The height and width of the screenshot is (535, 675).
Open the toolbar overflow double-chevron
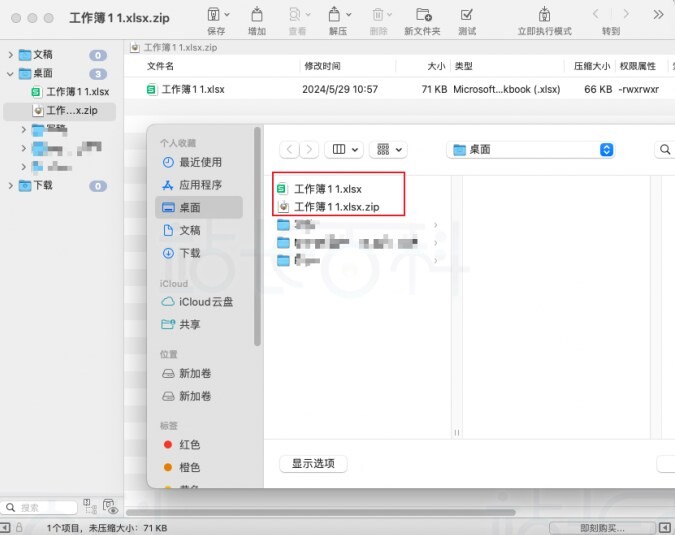tap(658, 15)
